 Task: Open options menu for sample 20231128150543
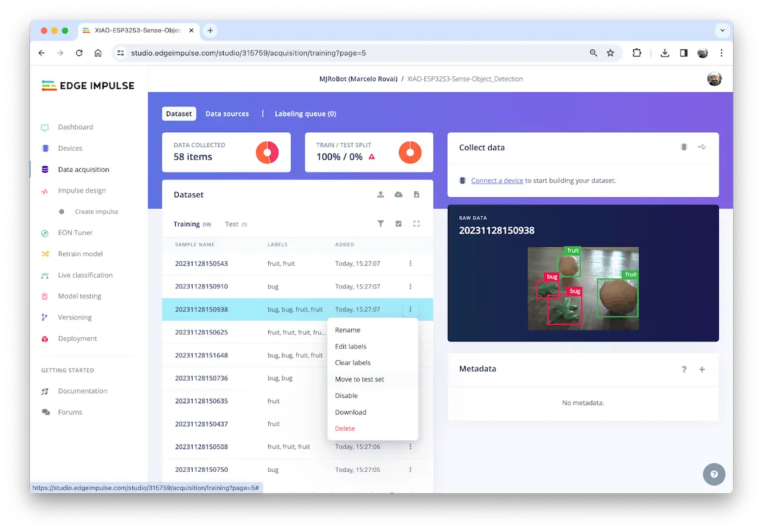(x=410, y=263)
